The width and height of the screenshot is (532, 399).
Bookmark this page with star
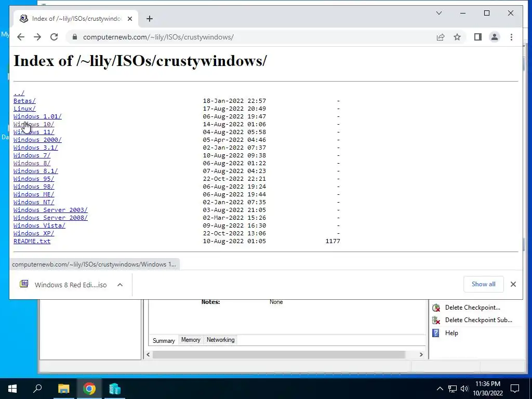[457, 37]
